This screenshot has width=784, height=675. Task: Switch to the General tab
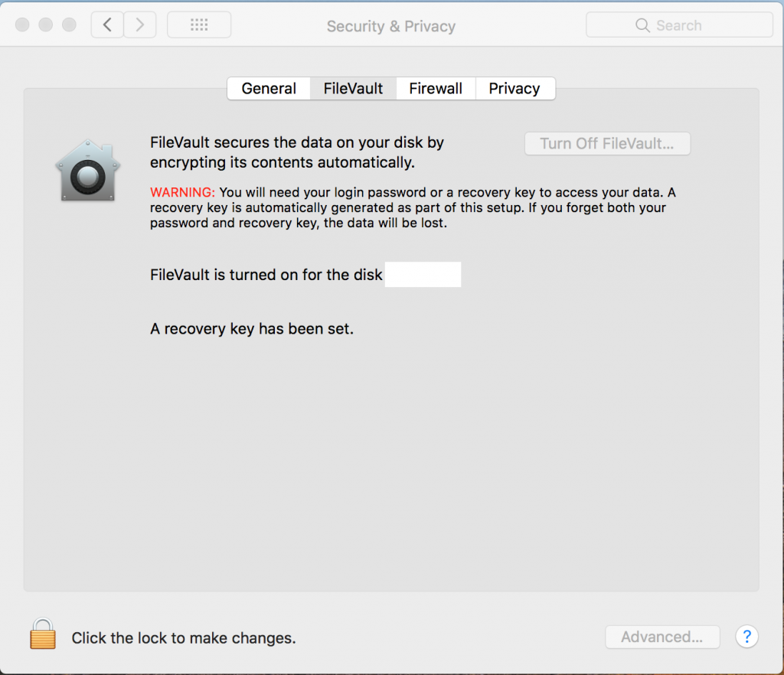[x=269, y=89]
